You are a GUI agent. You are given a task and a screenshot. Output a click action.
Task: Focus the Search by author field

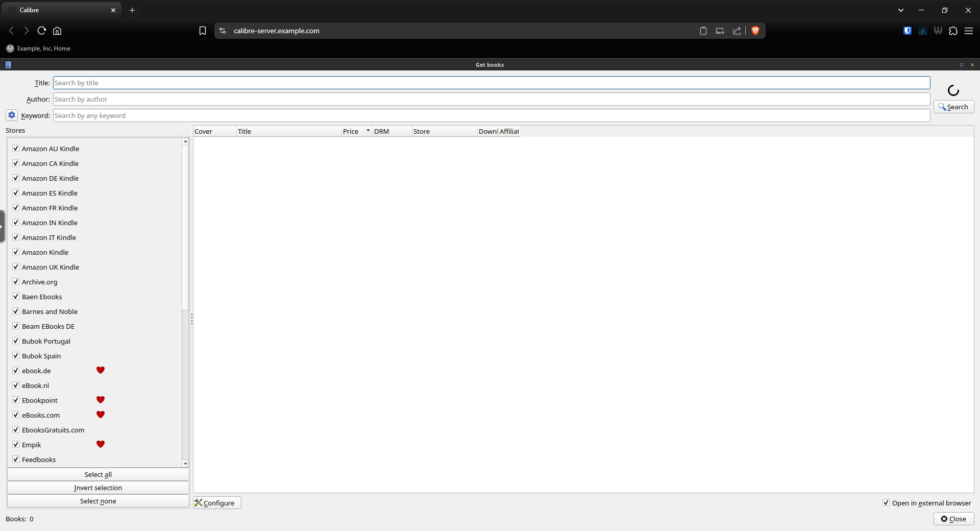pos(491,99)
